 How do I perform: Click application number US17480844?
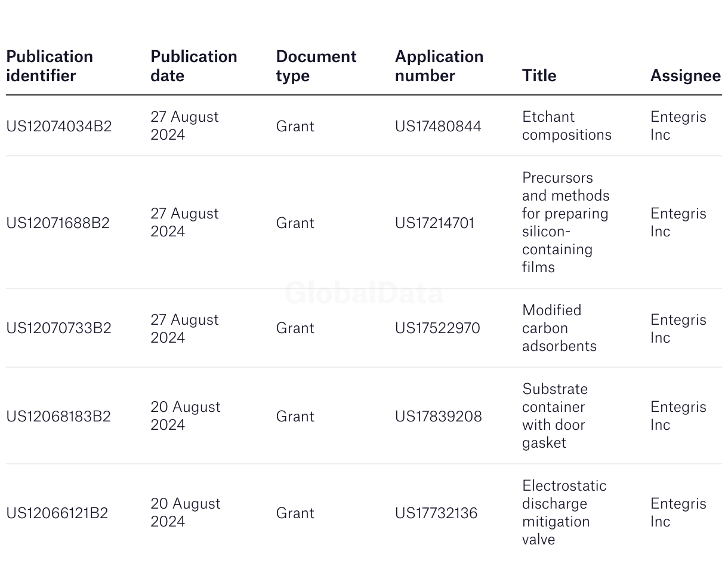point(438,127)
